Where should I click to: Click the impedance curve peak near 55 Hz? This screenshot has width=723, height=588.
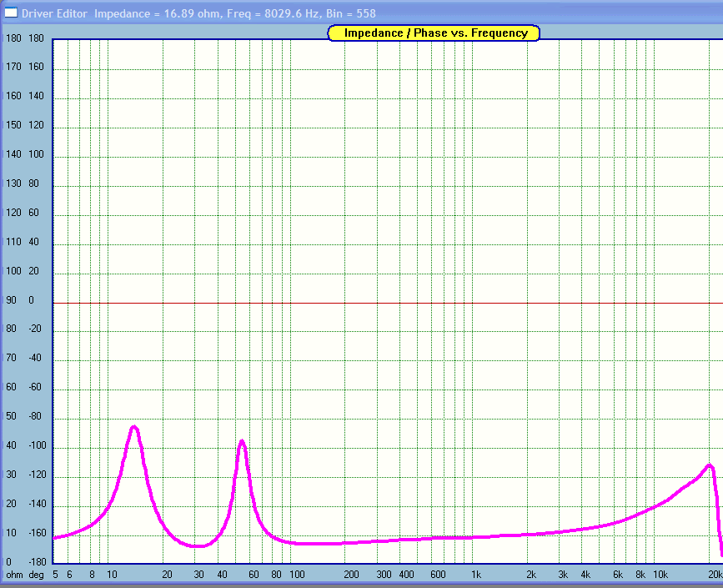242,442
